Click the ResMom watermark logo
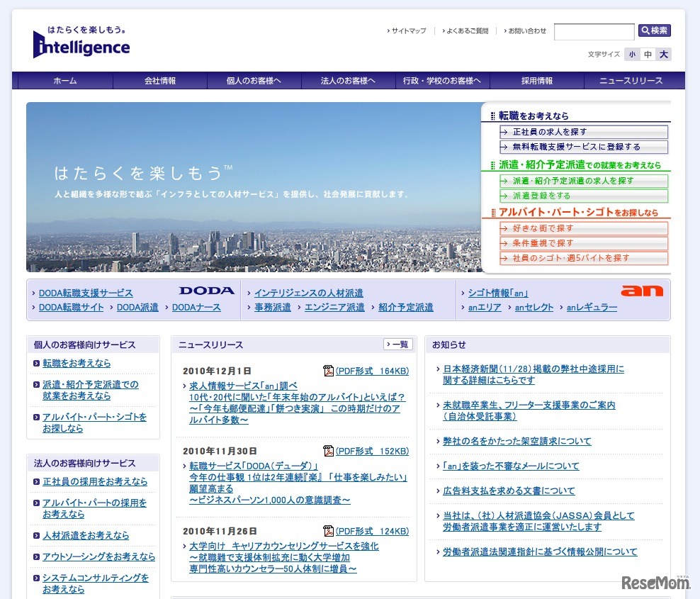The image size is (700, 599). pyautogui.click(x=656, y=583)
